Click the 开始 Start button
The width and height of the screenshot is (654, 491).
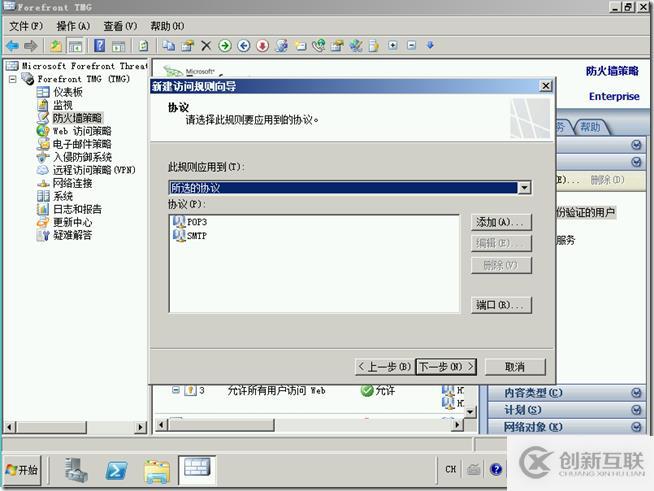(x=23, y=470)
